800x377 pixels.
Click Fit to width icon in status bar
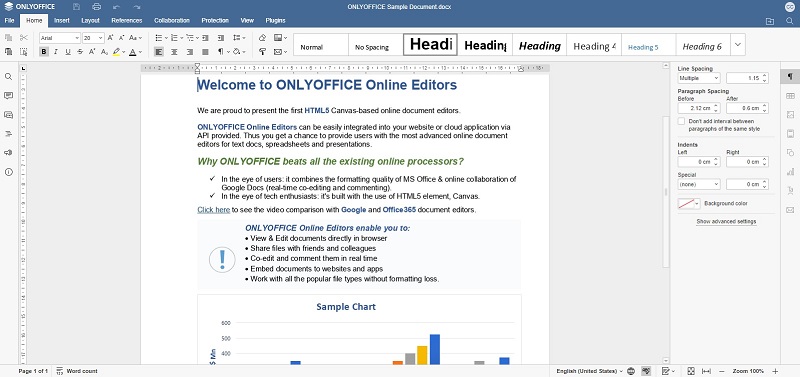[x=706, y=371]
